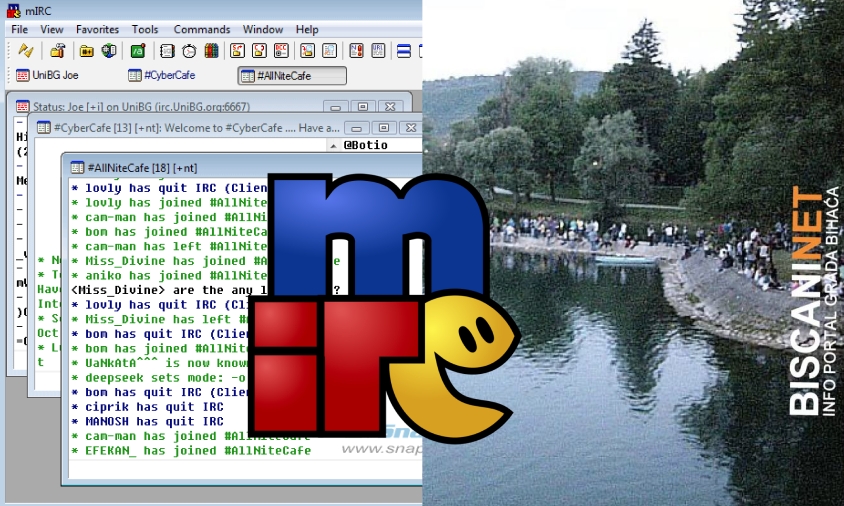Open the Notify list icon
Screen dimensions: 844x506
point(356,51)
